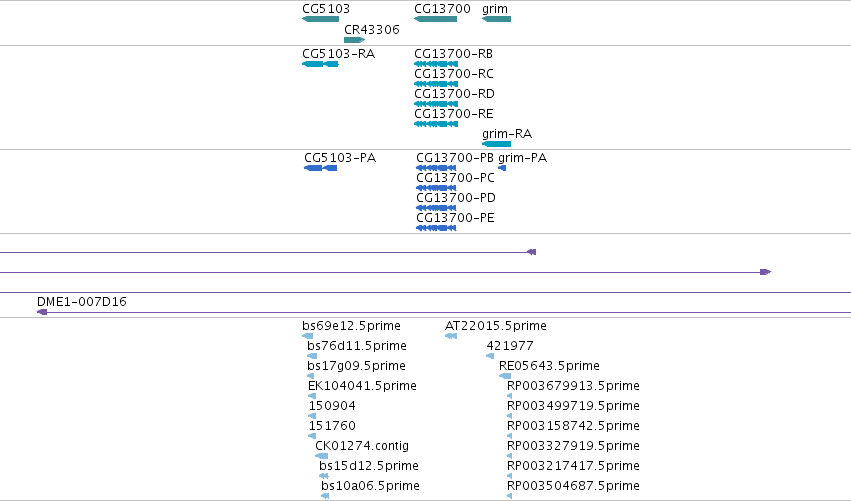The image size is (851, 501).
Task: Click the left-pointing purple clone arrowhead near grim
Action: 532,252
